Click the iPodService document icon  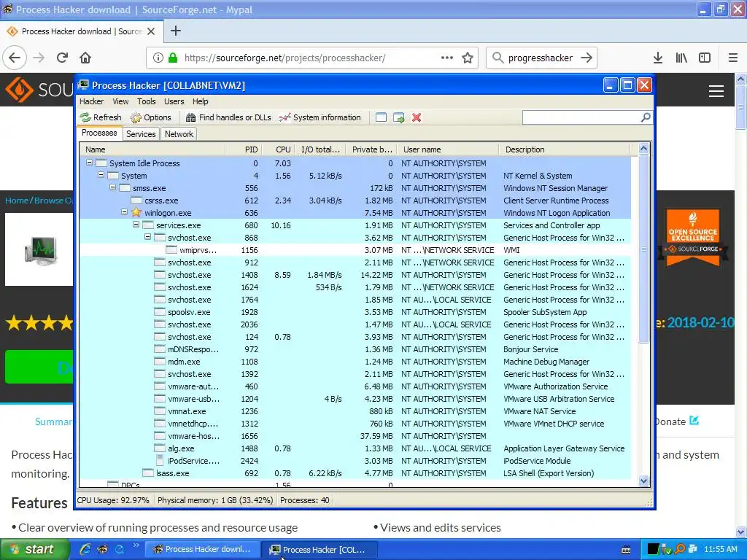click(x=160, y=461)
